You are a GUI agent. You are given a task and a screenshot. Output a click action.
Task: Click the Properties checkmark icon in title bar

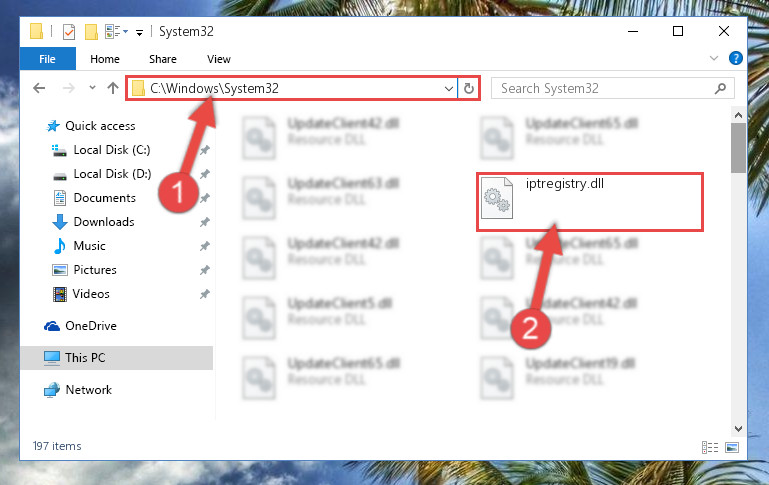click(69, 32)
